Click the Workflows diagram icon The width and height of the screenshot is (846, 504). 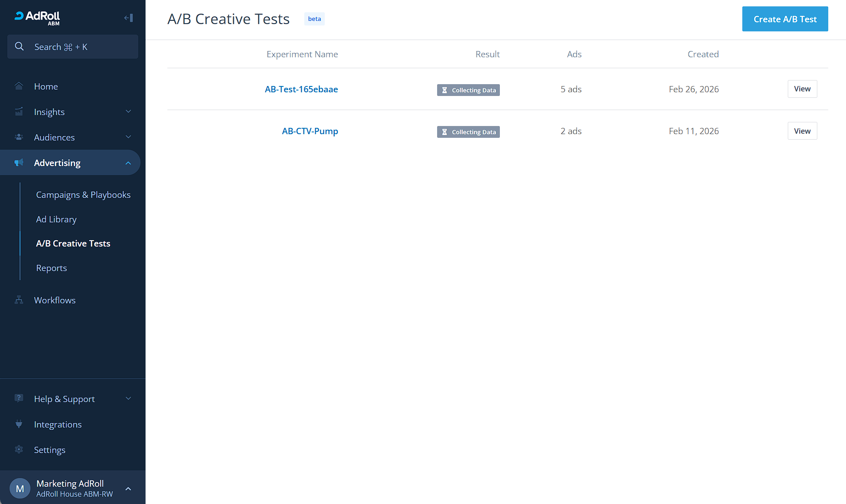[19, 300]
